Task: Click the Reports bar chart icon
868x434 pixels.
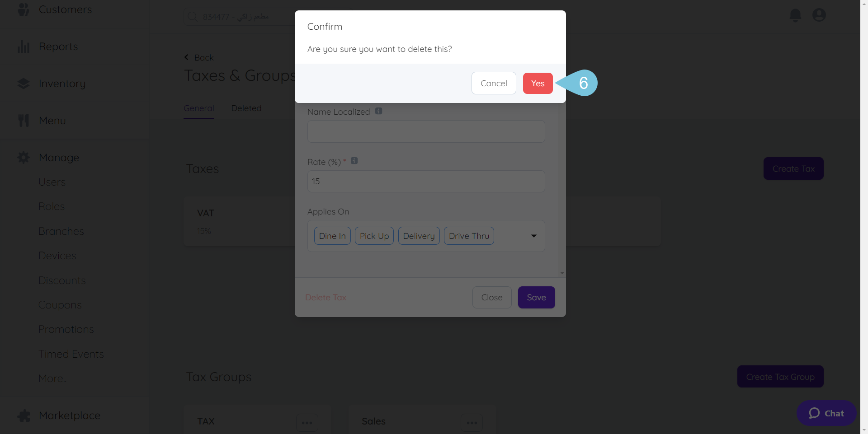Action: pyautogui.click(x=24, y=47)
